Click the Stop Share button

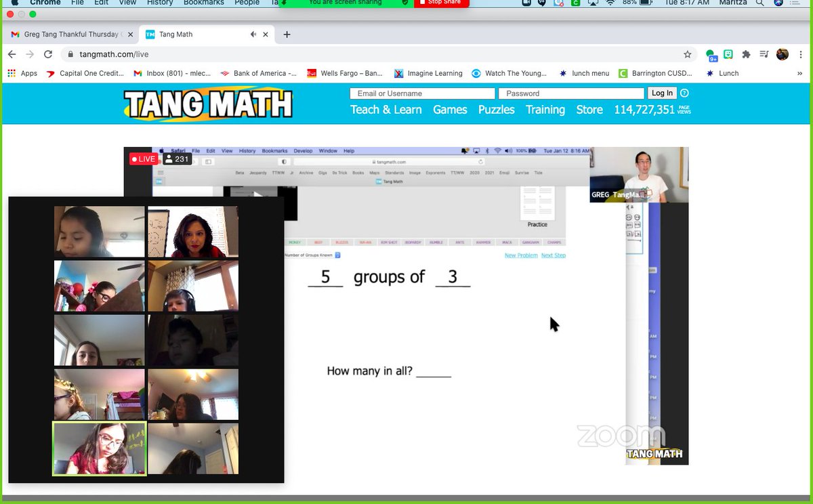click(441, 3)
